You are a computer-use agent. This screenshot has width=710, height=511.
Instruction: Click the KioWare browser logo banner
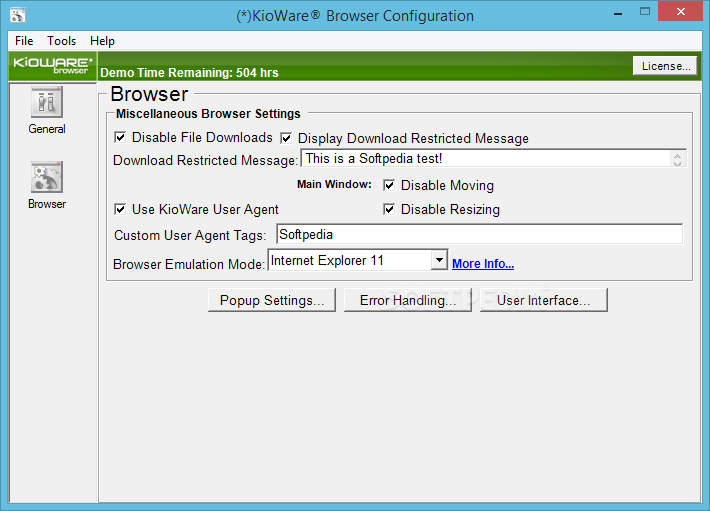(53, 66)
